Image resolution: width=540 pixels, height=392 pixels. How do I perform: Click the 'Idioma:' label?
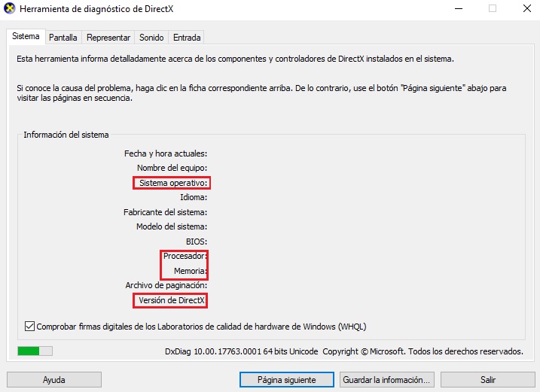194,197
